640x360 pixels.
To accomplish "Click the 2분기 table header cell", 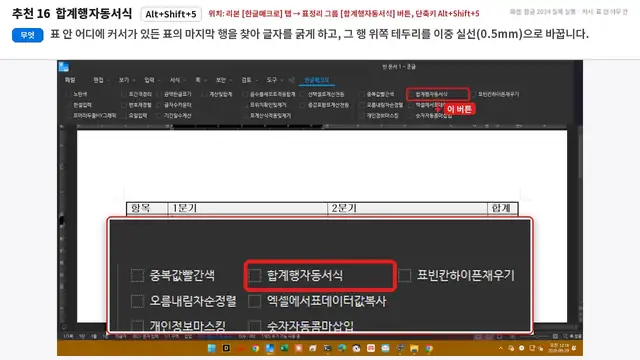I will click(x=407, y=209).
